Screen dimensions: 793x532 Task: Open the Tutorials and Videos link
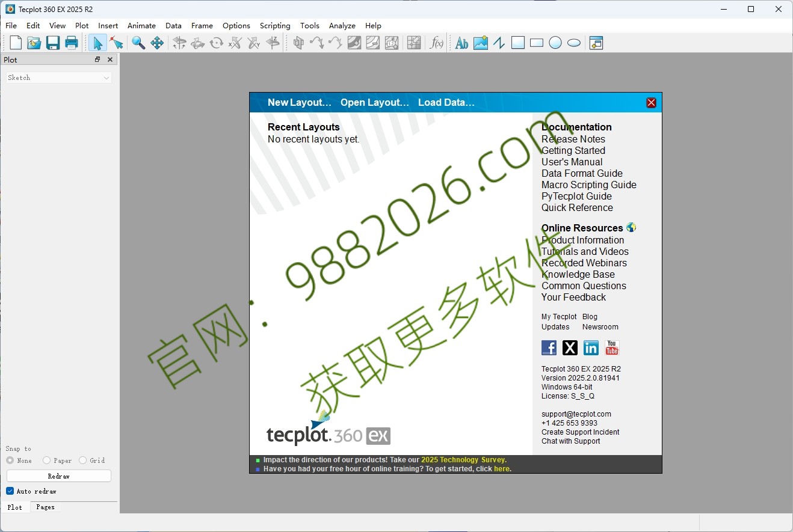[585, 251]
